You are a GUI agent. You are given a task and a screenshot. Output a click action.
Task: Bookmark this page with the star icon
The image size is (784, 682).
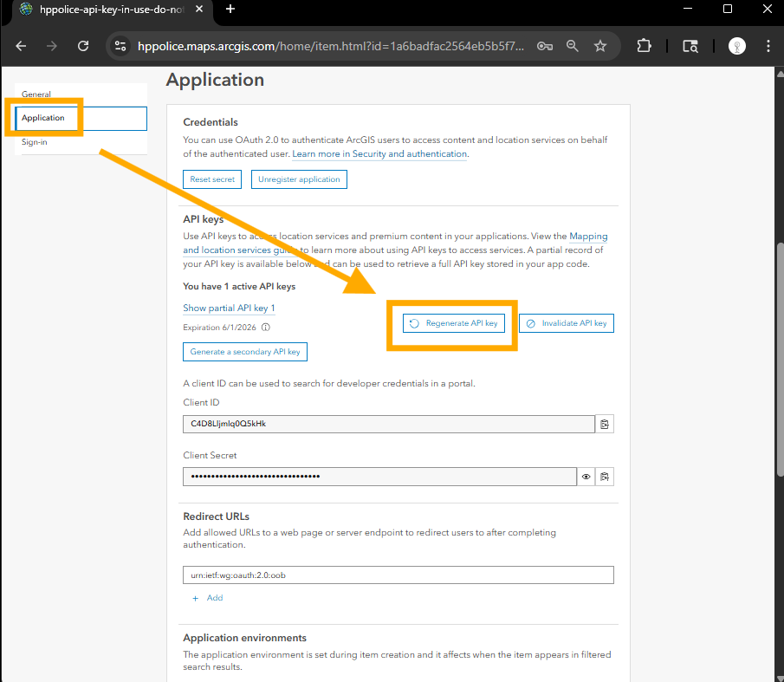600,46
